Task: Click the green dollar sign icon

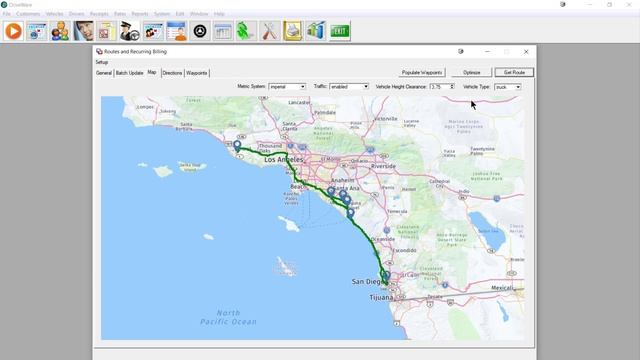Action: [x=246, y=31]
